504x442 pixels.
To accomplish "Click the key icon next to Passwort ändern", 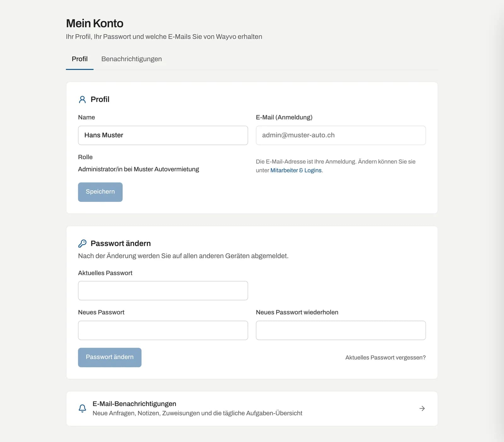I will 82,243.
